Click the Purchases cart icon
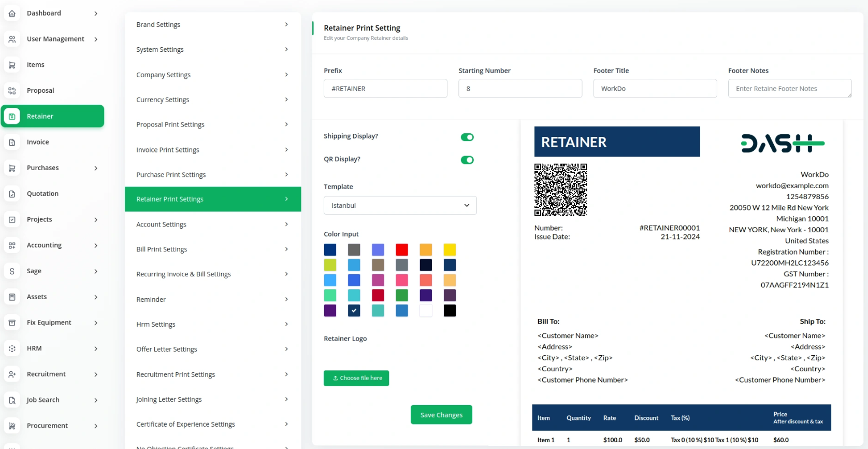The height and width of the screenshot is (449, 868). [12, 168]
